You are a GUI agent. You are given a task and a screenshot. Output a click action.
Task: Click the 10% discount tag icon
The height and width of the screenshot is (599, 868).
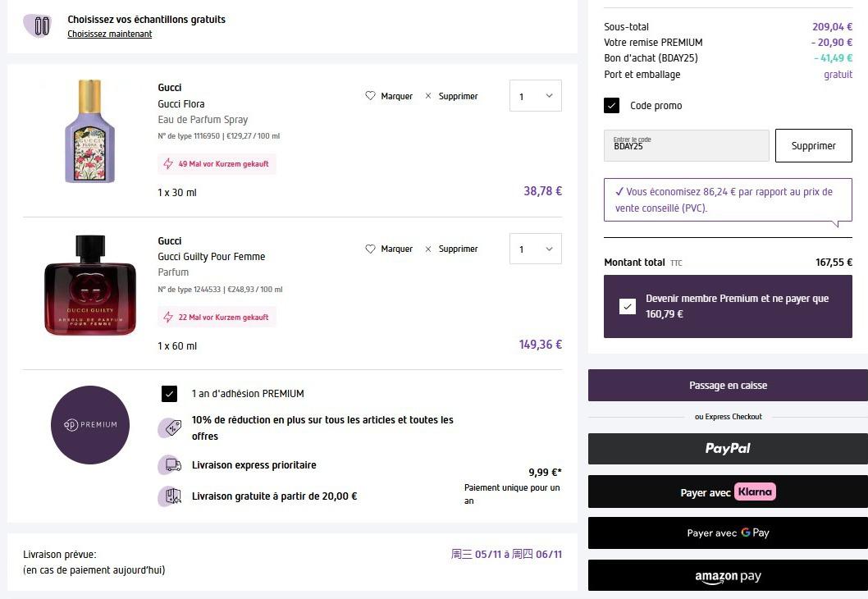(171, 428)
